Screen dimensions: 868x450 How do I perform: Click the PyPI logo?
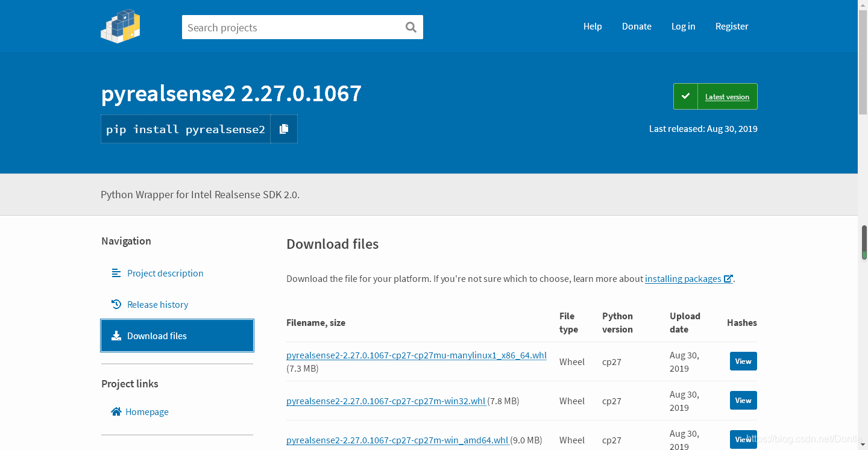point(121,26)
